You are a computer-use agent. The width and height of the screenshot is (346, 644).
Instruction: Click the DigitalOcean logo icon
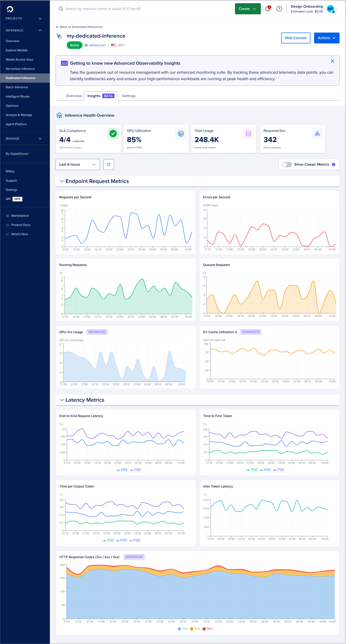tap(10, 9)
